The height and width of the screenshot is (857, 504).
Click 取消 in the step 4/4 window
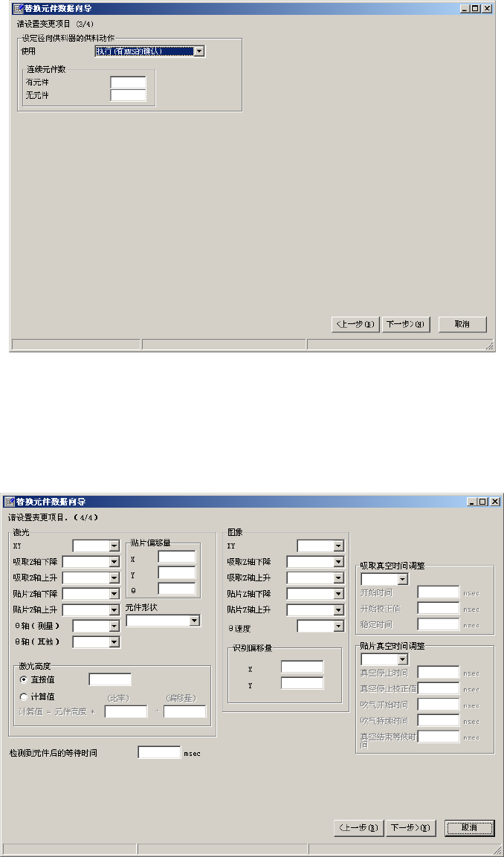click(x=470, y=828)
